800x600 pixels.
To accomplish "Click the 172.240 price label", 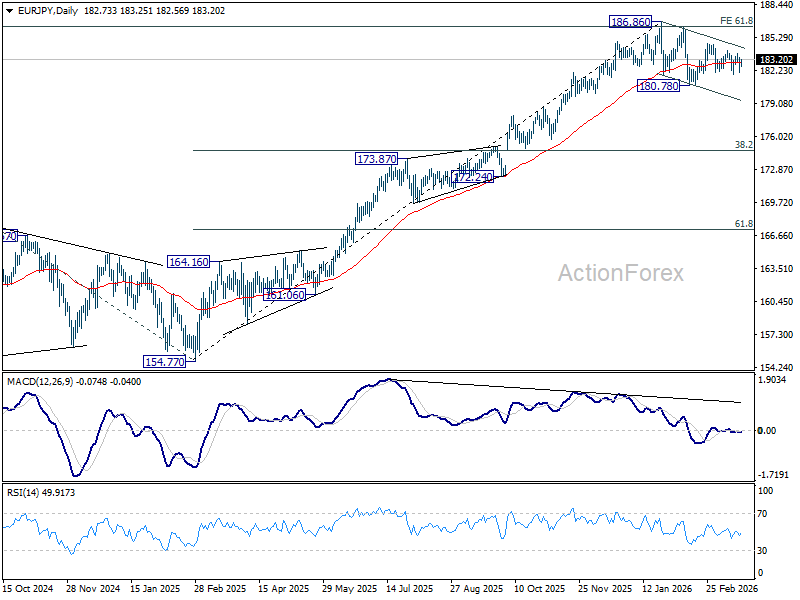I will click(x=472, y=178).
